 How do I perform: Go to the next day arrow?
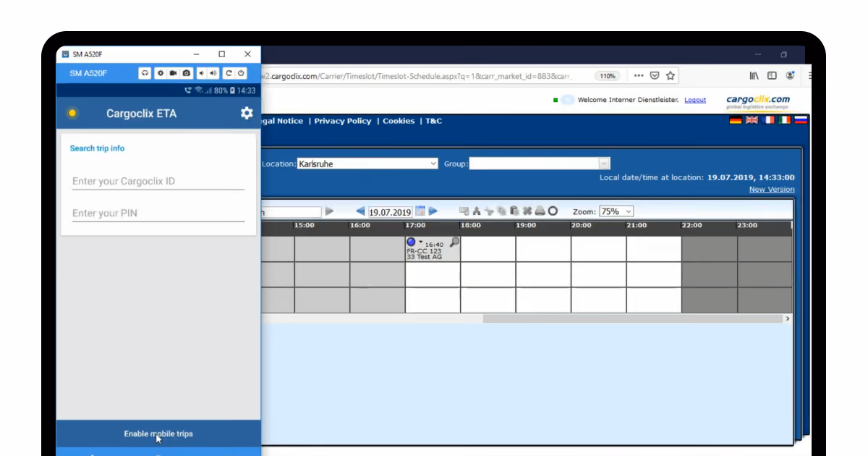[x=433, y=211]
